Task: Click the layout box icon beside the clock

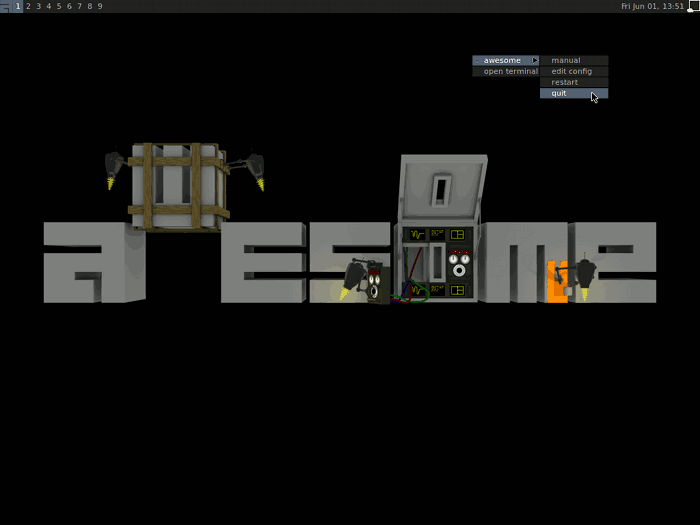Action: [693, 6]
